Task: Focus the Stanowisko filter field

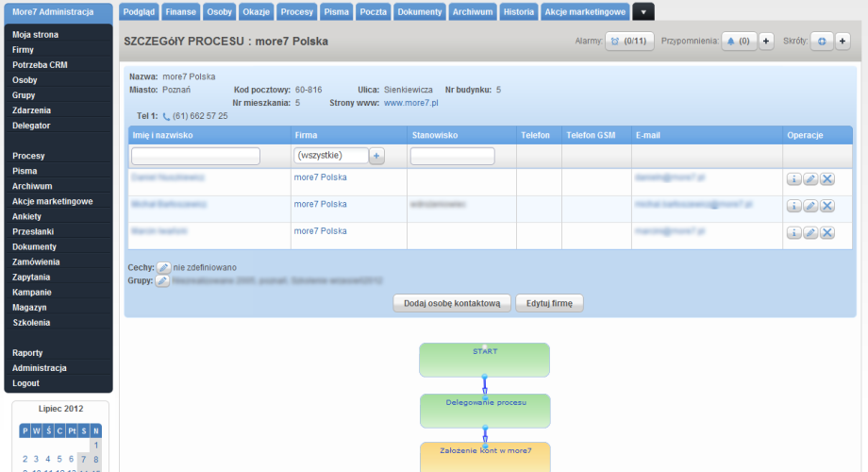Action: coord(452,156)
